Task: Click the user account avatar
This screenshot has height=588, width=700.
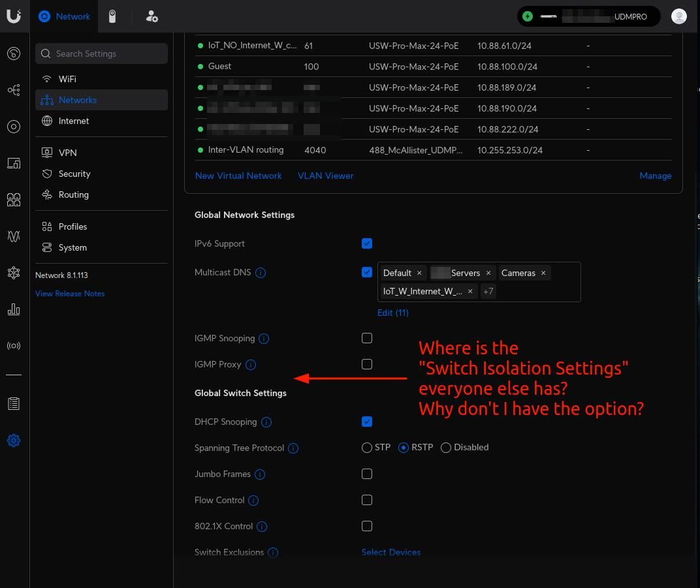Action: coord(679,16)
